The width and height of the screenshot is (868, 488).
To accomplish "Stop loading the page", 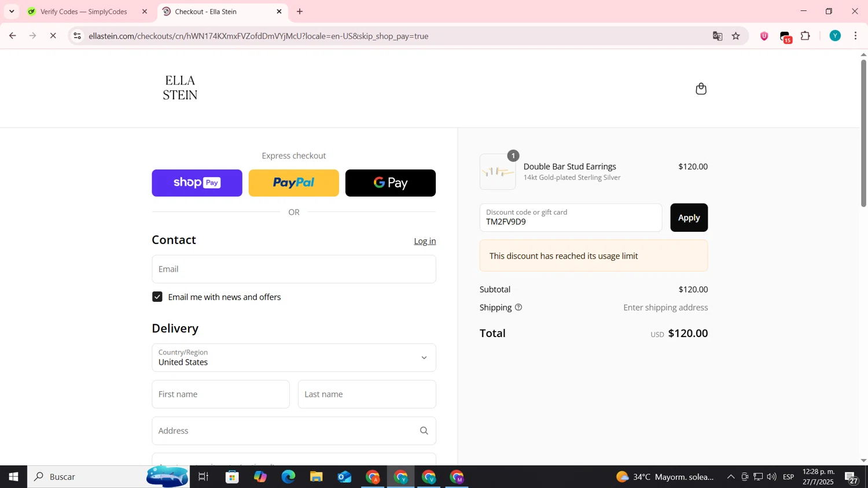I will click(x=53, y=36).
